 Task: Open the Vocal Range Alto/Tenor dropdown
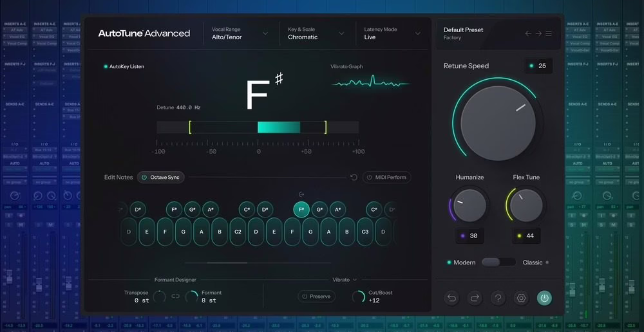point(240,33)
